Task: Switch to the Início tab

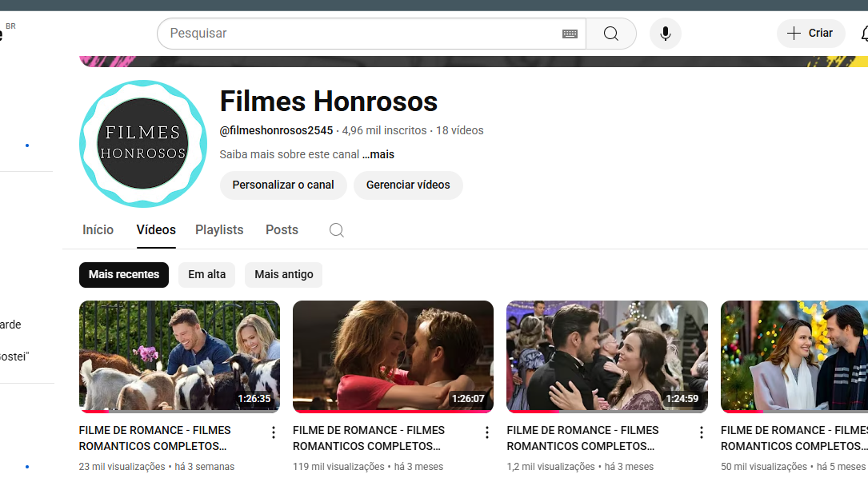Action: click(x=98, y=229)
